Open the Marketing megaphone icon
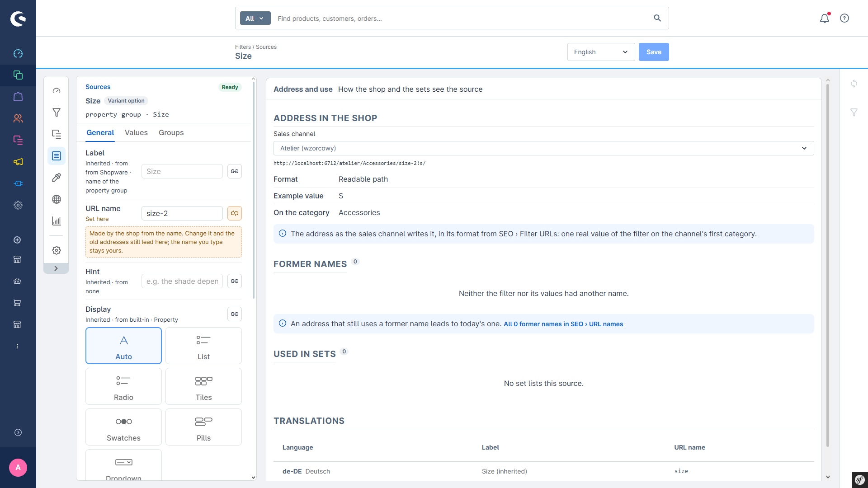This screenshot has height=488, width=868. (x=18, y=162)
